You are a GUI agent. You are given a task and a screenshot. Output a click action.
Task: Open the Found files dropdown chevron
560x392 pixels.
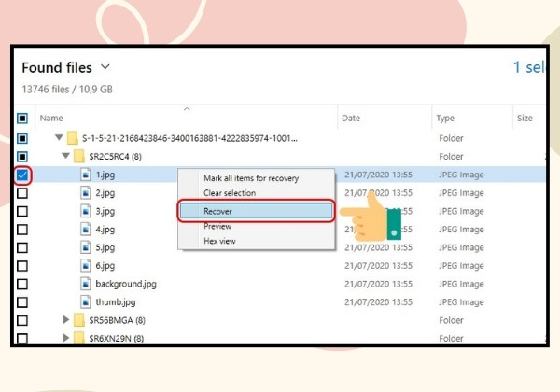pyautogui.click(x=105, y=67)
